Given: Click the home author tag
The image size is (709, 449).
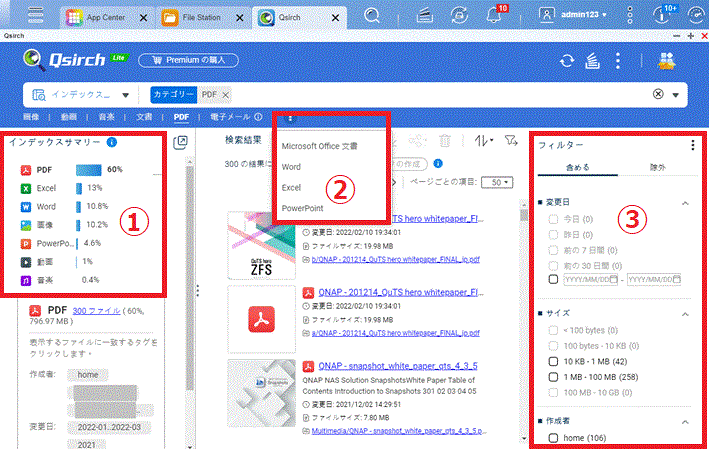Looking at the screenshot, I should tap(88, 375).
